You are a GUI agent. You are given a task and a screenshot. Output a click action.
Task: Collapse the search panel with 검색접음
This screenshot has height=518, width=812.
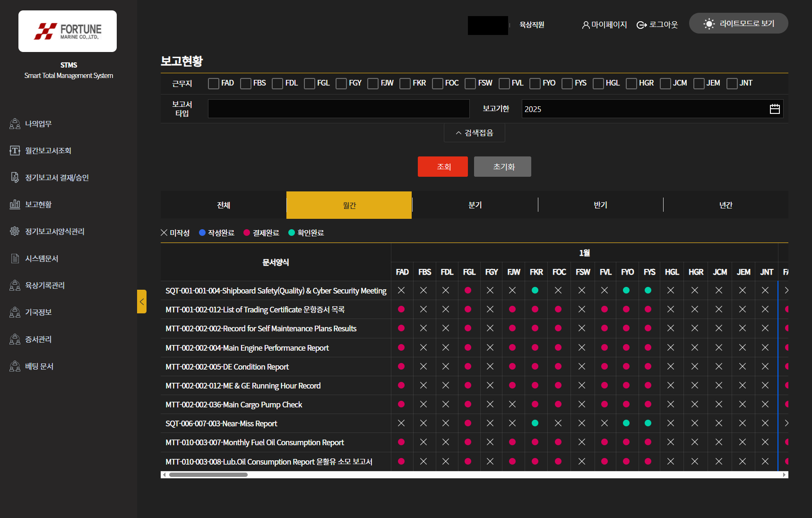point(474,133)
